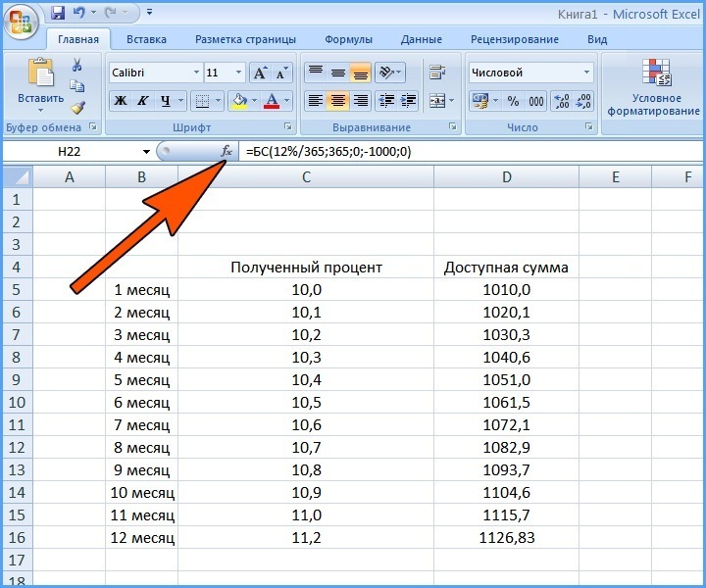Apply thousands separator 000 format

pyautogui.click(x=535, y=101)
